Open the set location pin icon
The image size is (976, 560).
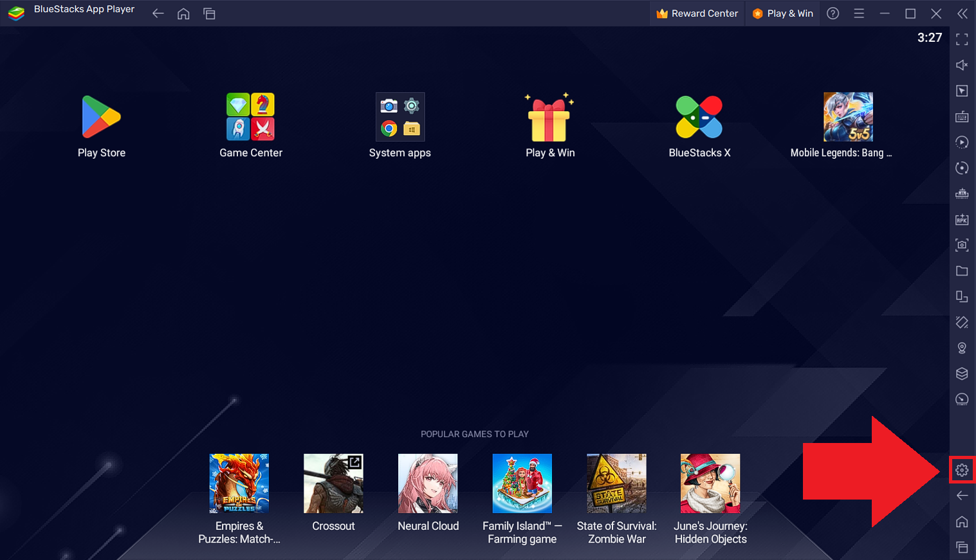pyautogui.click(x=962, y=348)
